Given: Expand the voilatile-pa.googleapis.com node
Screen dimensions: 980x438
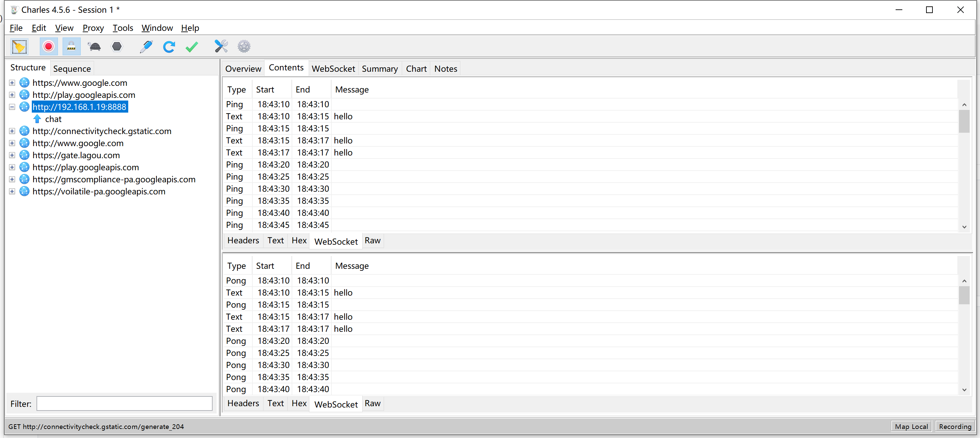Looking at the screenshot, I should click(12, 192).
